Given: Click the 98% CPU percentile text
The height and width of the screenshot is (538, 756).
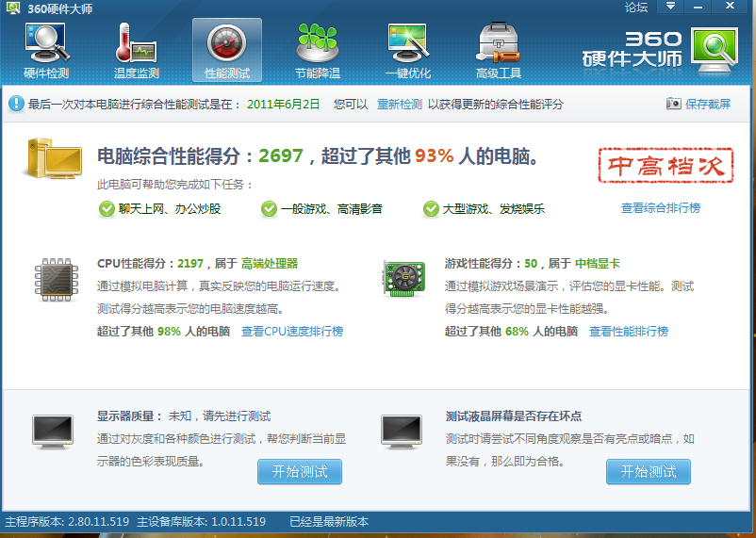Looking at the screenshot, I should [x=169, y=332].
